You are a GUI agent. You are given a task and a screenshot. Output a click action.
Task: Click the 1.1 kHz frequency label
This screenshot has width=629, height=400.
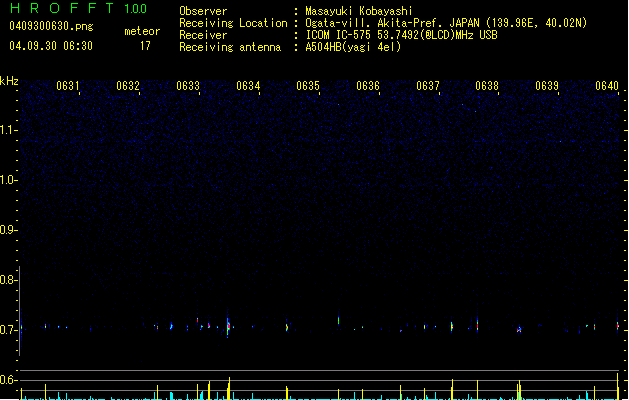click(x=8, y=130)
